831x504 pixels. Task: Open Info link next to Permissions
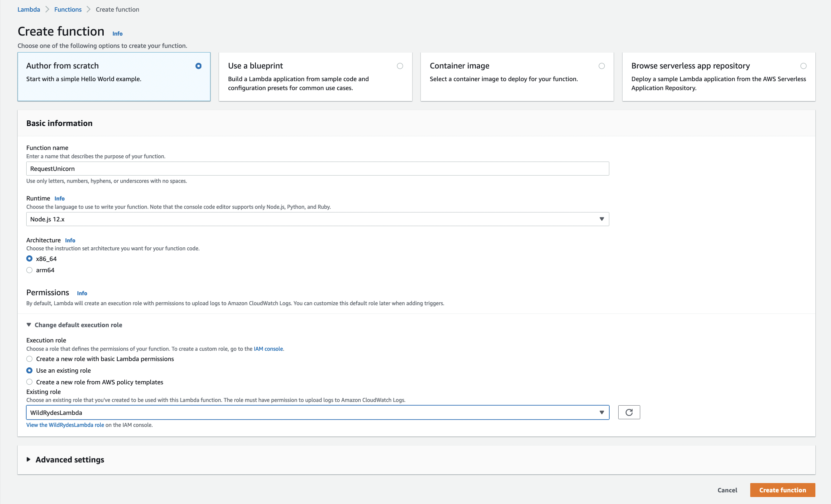pyautogui.click(x=82, y=293)
